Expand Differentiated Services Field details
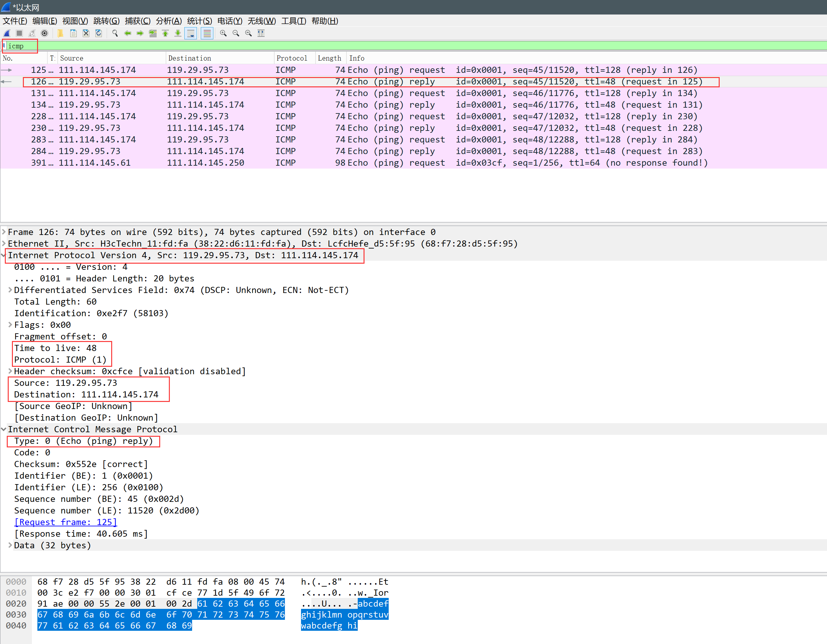The height and width of the screenshot is (644, 827). 10,290
